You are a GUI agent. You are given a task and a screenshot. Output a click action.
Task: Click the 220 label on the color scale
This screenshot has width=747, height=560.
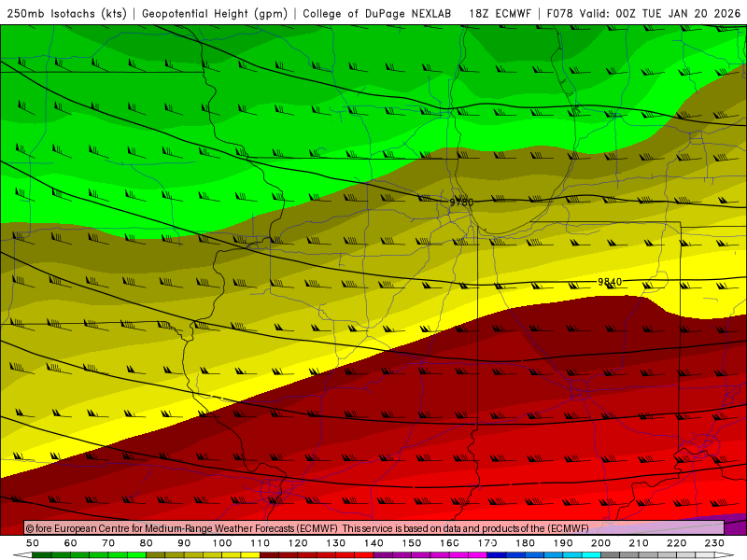[676, 543]
